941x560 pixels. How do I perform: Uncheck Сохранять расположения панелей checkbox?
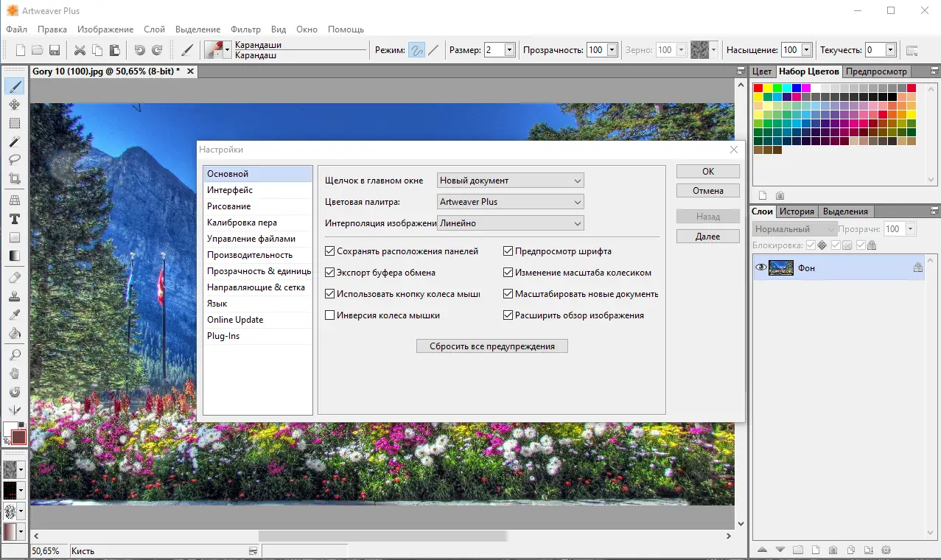click(330, 251)
